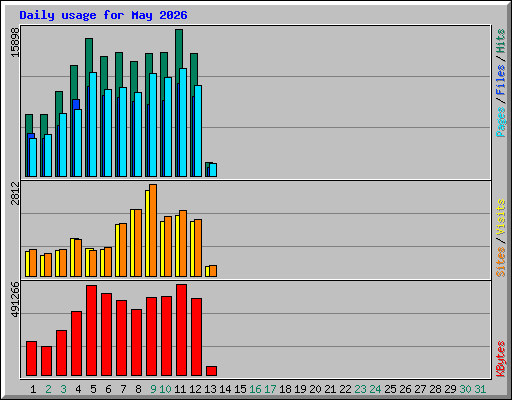This screenshot has width=512, height=400.
Task: Click day 3 on the x-axis
Action: click(63, 389)
